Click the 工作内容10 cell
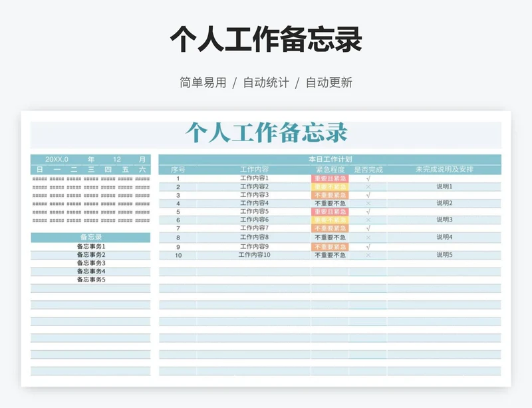The width and height of the screenshot is (532, 408). [x=254, y=255]
